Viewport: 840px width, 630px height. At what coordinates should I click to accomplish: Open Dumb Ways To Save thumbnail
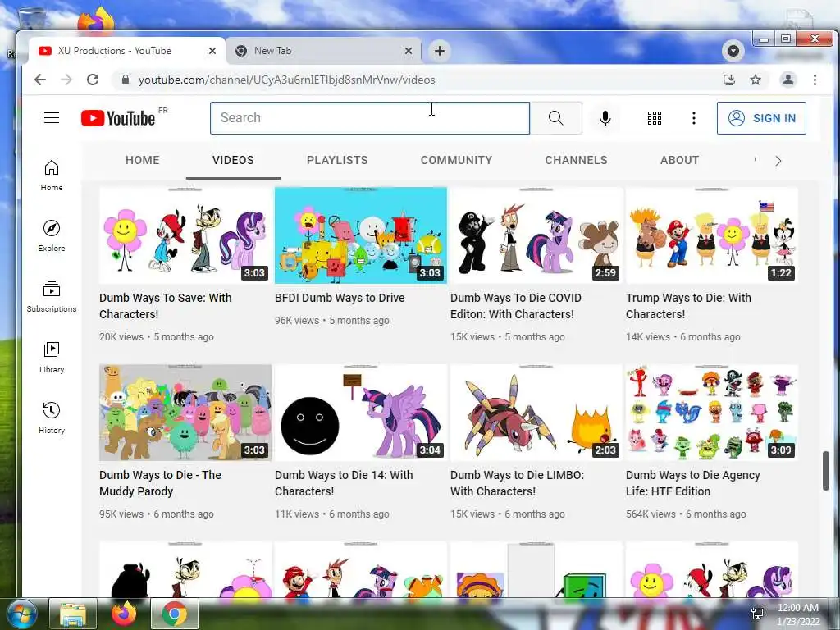[185, 235]
